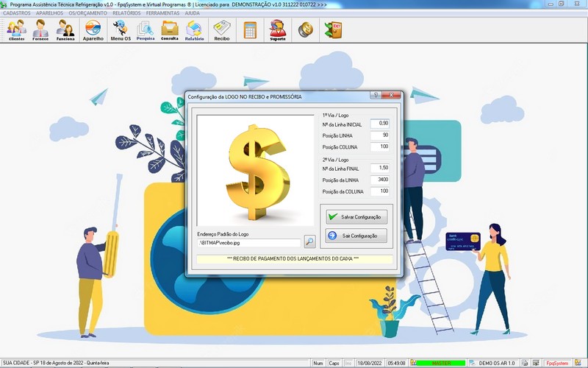Click the Relatório printer icon
The image size is (588, 368).
coord(194,30)
